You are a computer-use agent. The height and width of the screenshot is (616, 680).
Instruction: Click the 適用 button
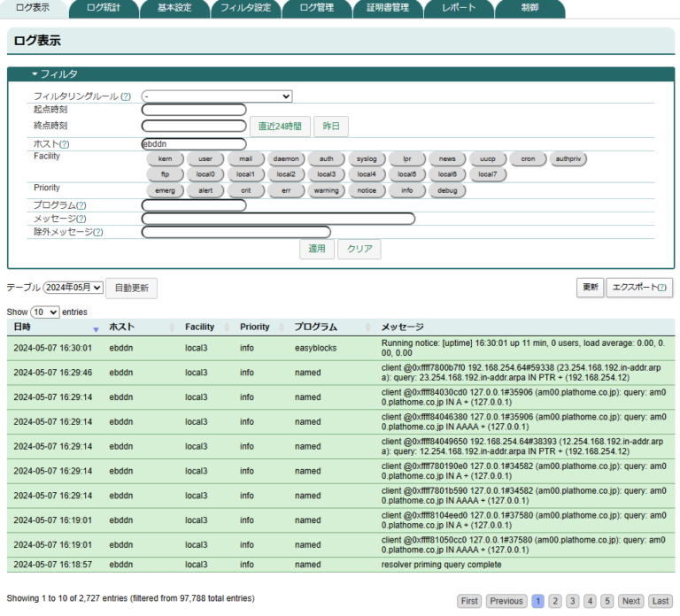pos(316,250)
